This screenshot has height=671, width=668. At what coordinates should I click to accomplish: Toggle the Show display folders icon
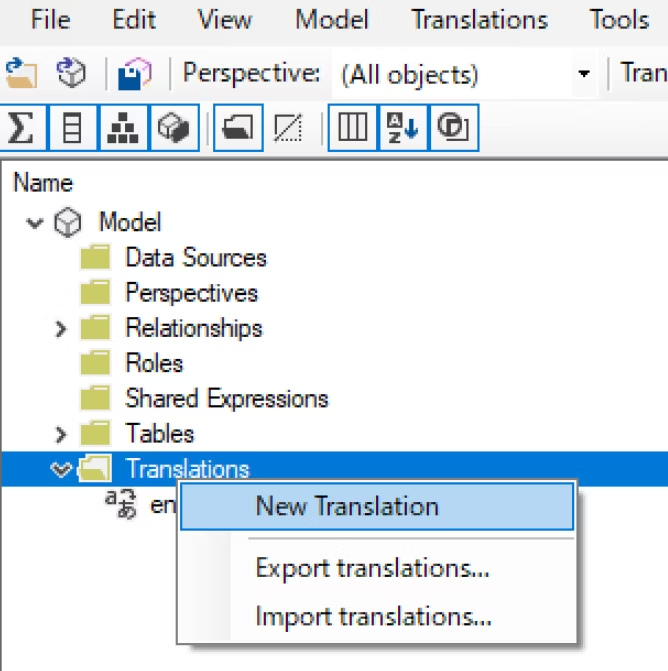238,128
